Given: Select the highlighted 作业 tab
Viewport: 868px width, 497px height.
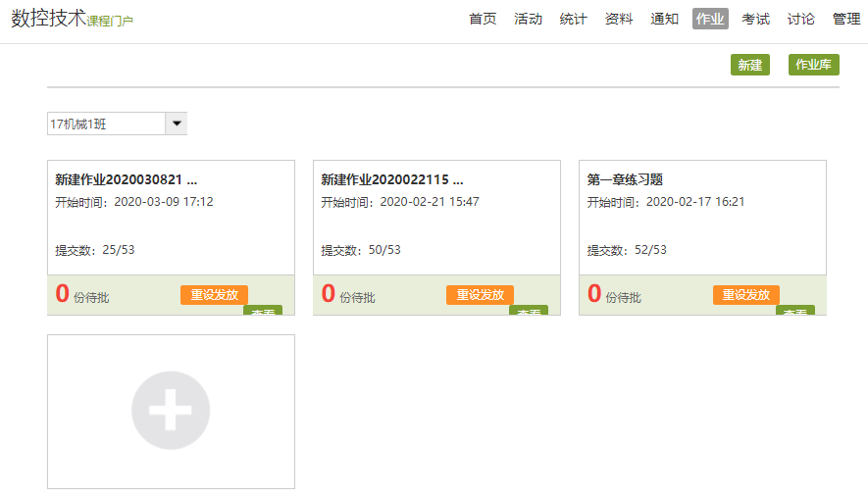Looking at the screenshot, I should click(710, 19).
